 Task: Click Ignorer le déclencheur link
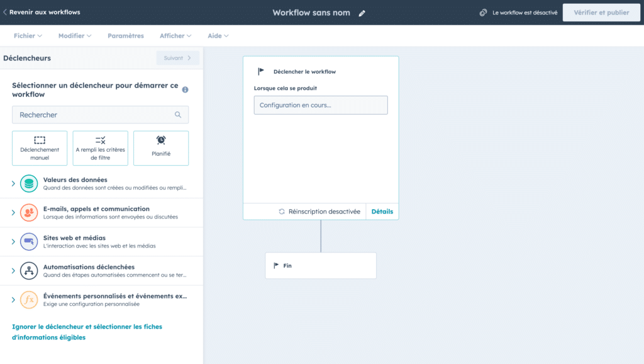pos(87,332)
